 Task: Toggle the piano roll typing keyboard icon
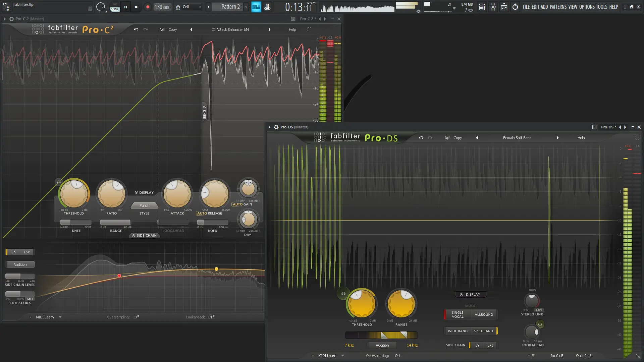click(256, 7)
